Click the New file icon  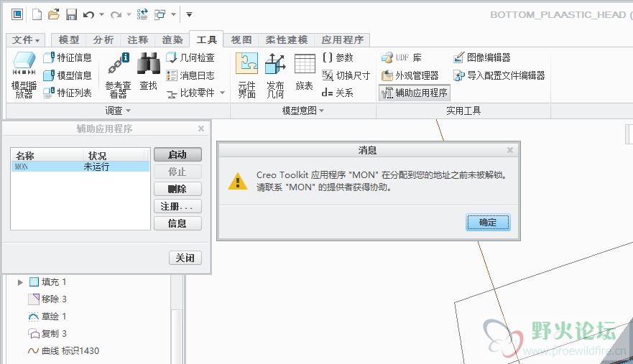tap(37, 15)
